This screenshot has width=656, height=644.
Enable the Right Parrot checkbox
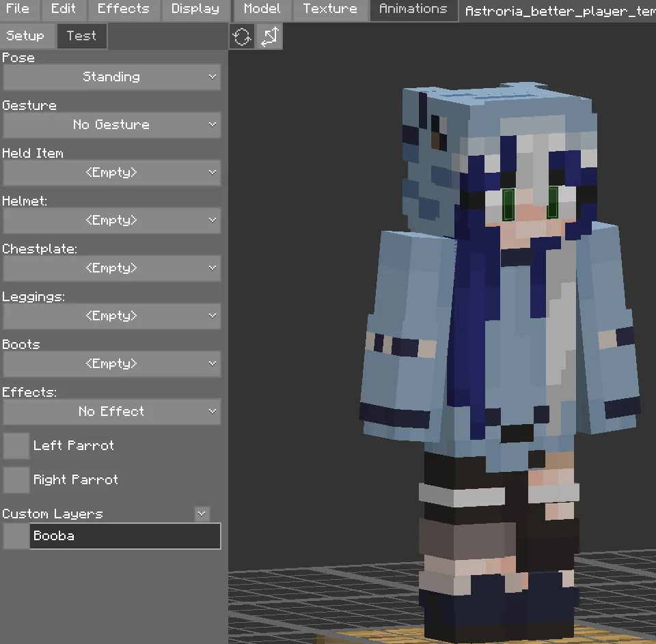tap(16, 479)
